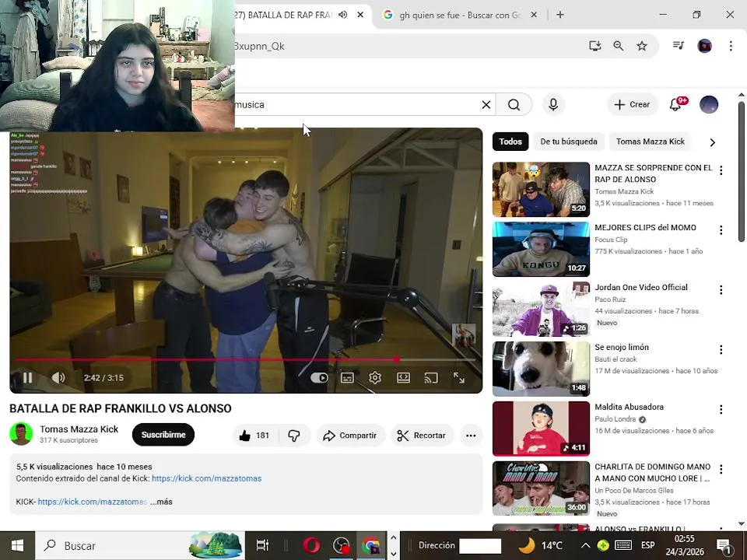The image size is (747, 560).
Task: Cast video to a TV
Action: click(x=431, y=378)
